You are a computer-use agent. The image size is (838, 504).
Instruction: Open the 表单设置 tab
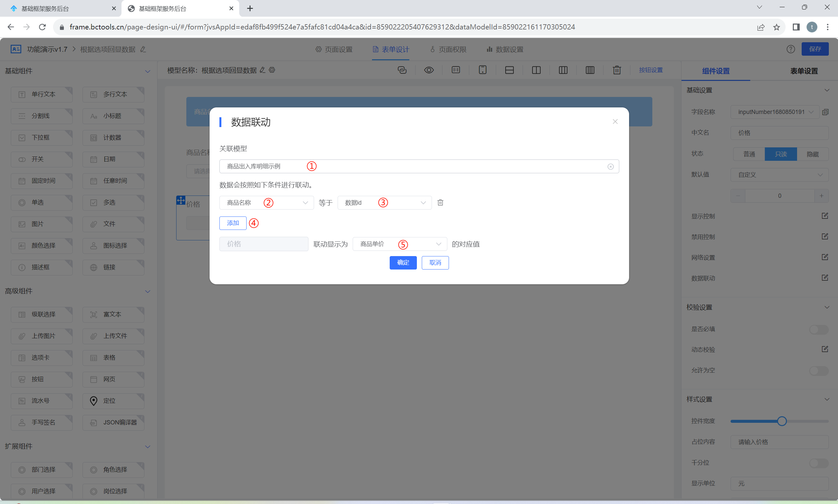(804, 71)
